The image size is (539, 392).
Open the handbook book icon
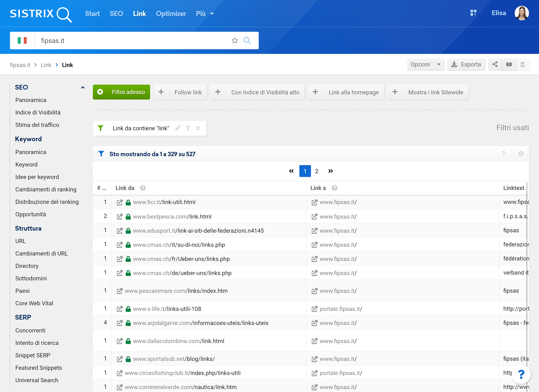point(509,65)
